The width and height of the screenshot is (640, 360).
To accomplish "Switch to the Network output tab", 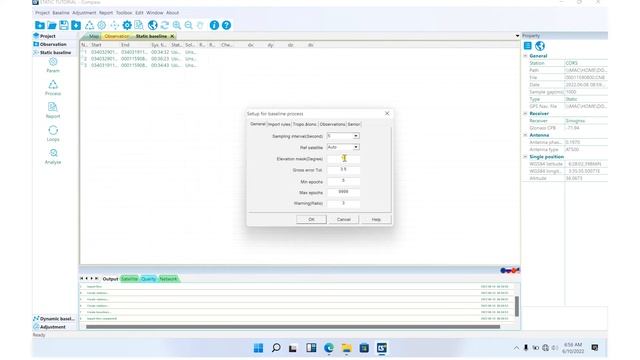I will [168, 279].
